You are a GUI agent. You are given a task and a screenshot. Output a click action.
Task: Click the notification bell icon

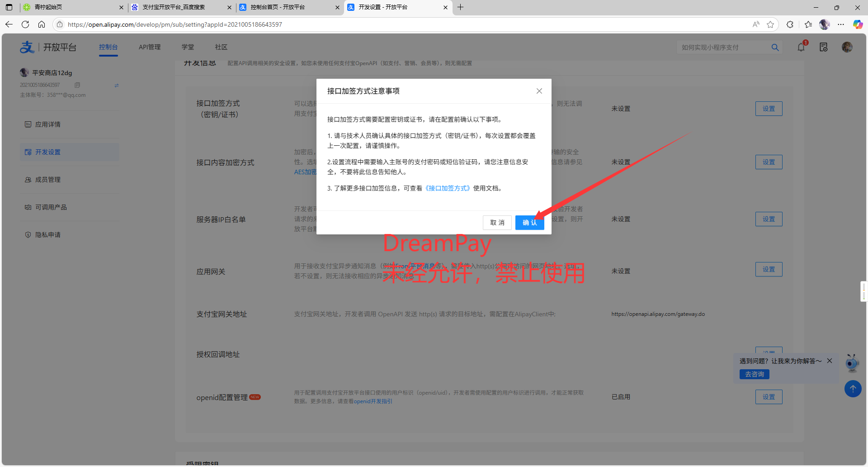click(801, 47)
